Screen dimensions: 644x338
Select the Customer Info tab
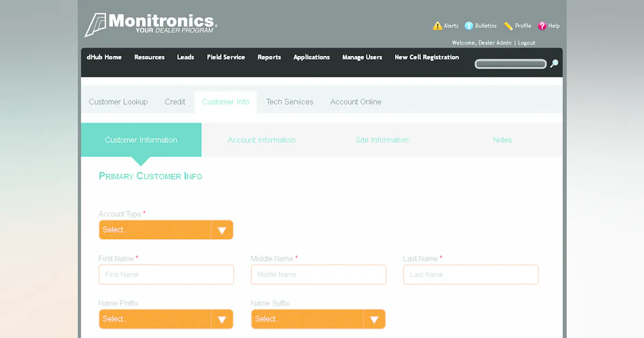(225, 102)
